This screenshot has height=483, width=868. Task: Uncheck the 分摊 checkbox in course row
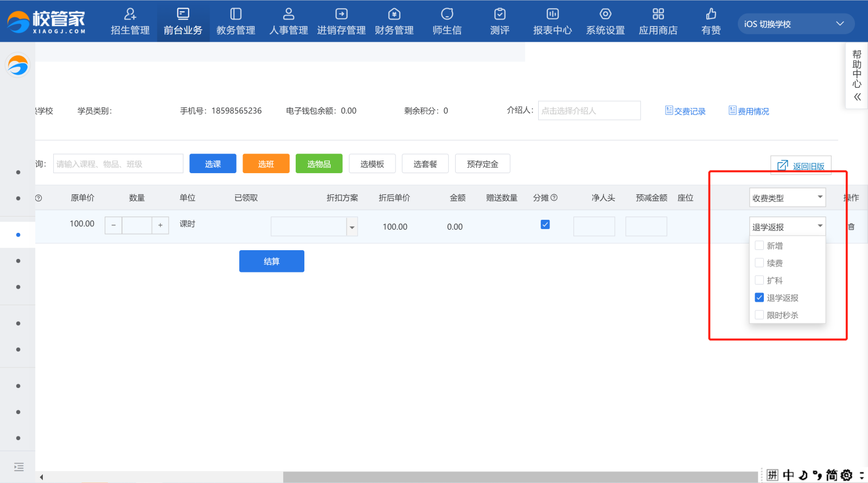[545, 224]
